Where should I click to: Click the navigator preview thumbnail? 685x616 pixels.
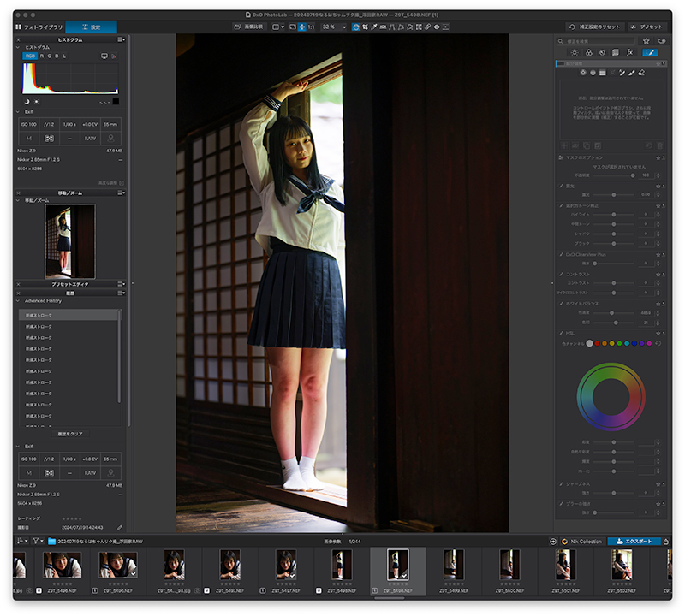tap(70, 241)
